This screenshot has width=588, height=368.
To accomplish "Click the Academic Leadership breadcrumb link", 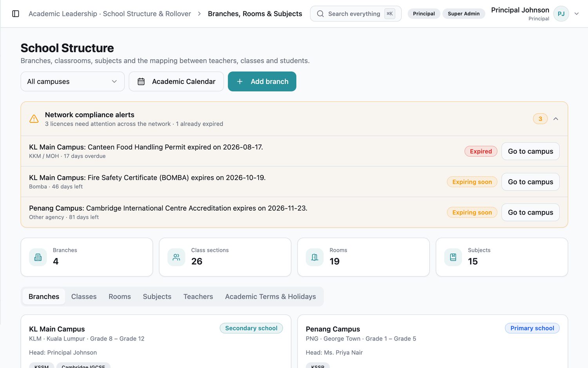I will (110, 14).
